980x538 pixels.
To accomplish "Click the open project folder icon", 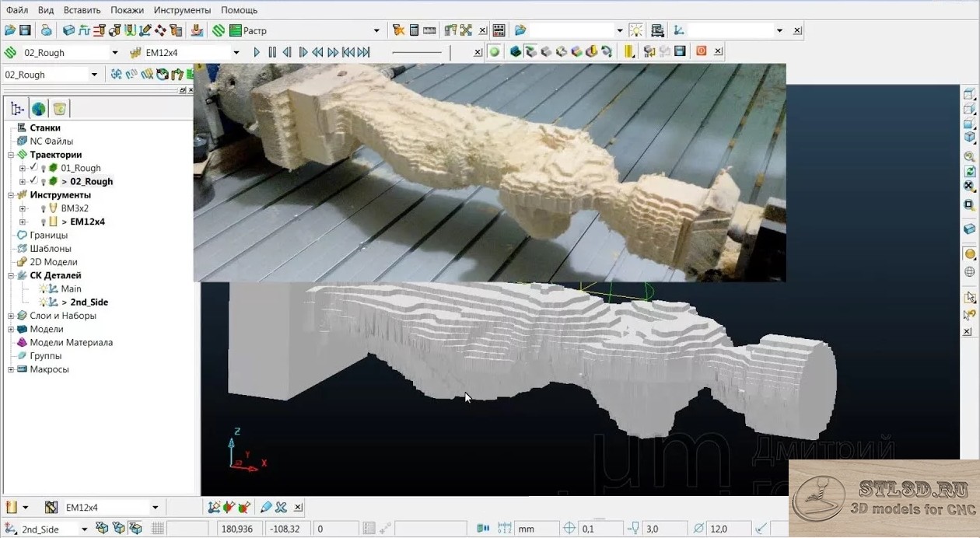I will pyautogui.click(x=10, y=30).
